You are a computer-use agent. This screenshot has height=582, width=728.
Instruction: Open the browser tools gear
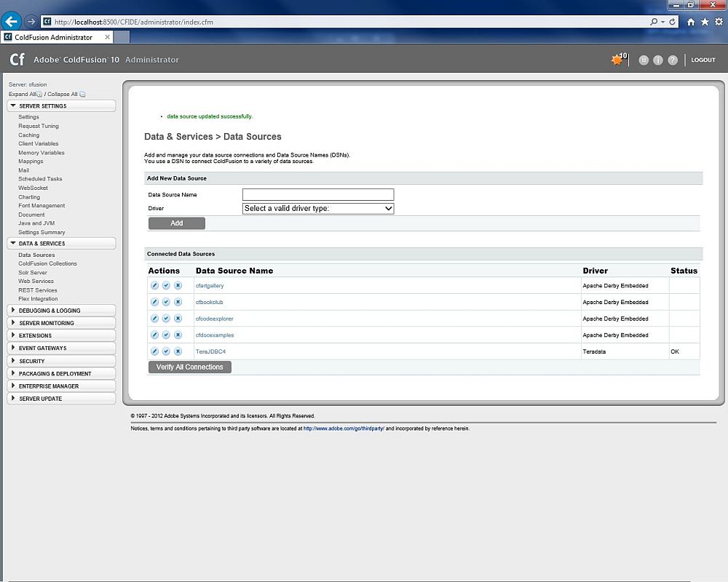tap(719, 22)
